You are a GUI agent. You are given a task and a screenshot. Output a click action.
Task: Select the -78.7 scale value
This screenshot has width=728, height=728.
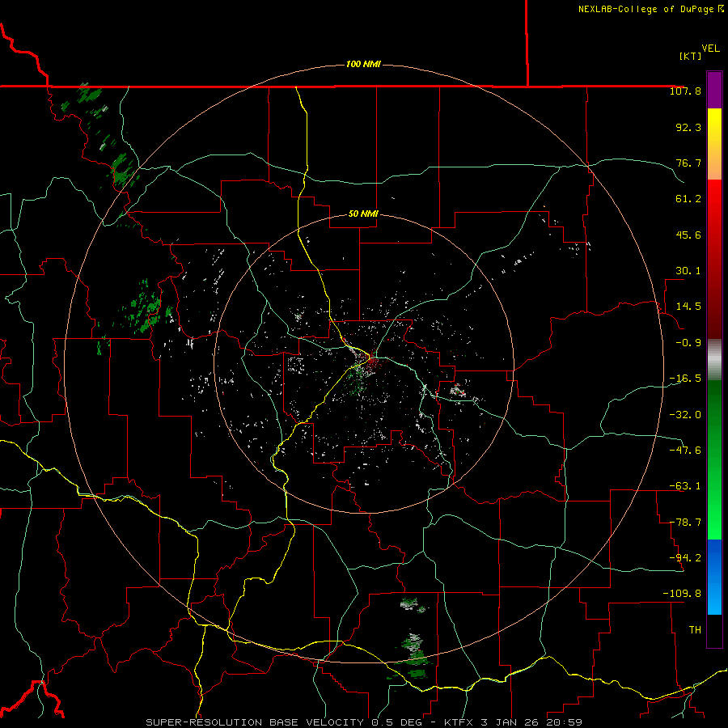click(x=685, y=523)
